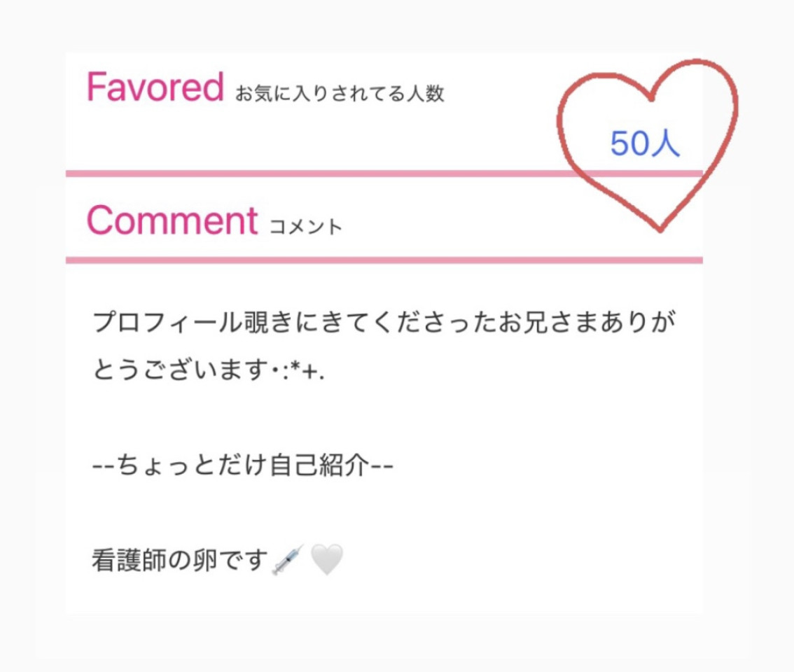Screen dimensions: 794x672
Task: Click the white heart emoji
Action: tap(326, 560)
